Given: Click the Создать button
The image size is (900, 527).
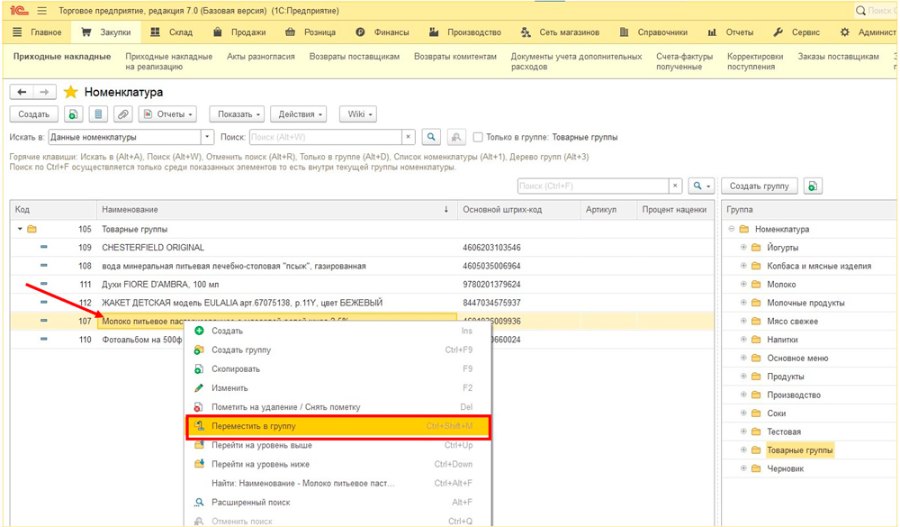Looking at the screenshot, I should pos(34,114).
